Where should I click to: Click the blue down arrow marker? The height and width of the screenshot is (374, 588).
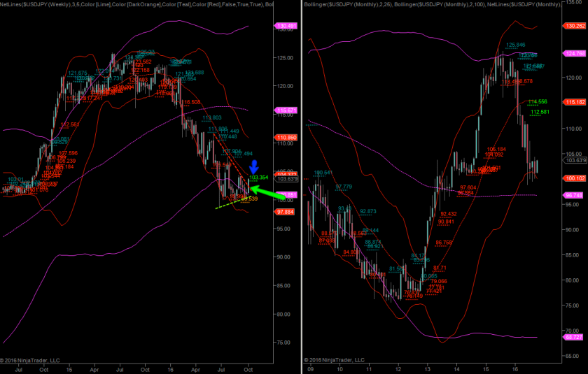[255, 166]
